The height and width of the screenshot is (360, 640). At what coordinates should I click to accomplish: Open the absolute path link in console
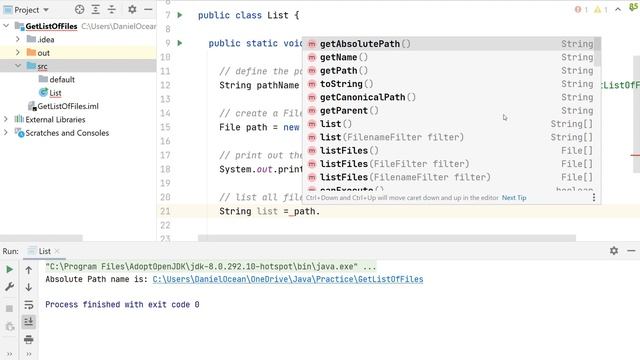click(288, 279)
